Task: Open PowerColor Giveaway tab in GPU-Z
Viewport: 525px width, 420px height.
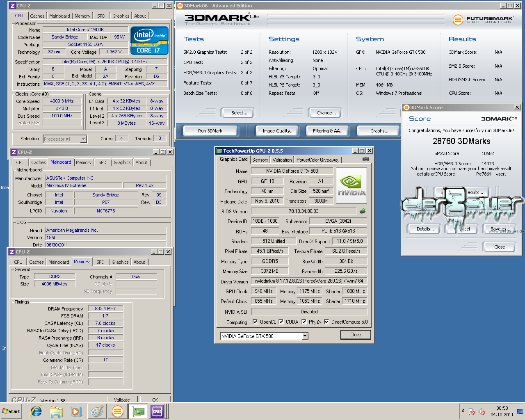Action: (x=318, y=160)
